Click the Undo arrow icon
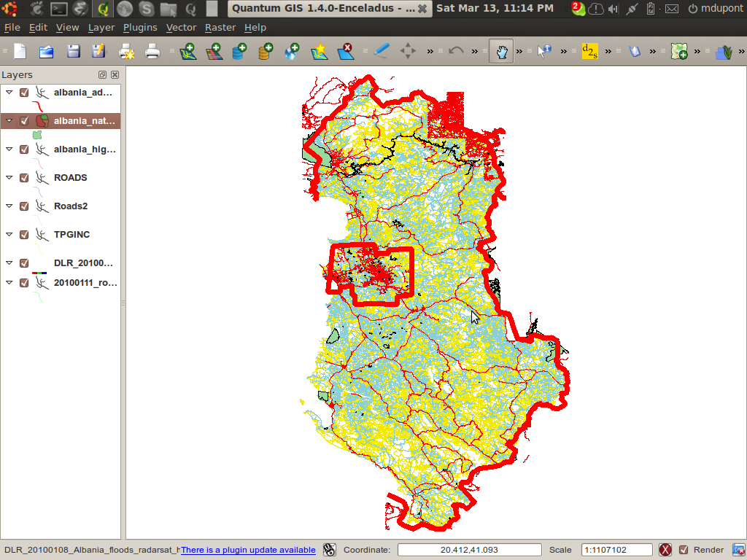 (x=456, y=51)
